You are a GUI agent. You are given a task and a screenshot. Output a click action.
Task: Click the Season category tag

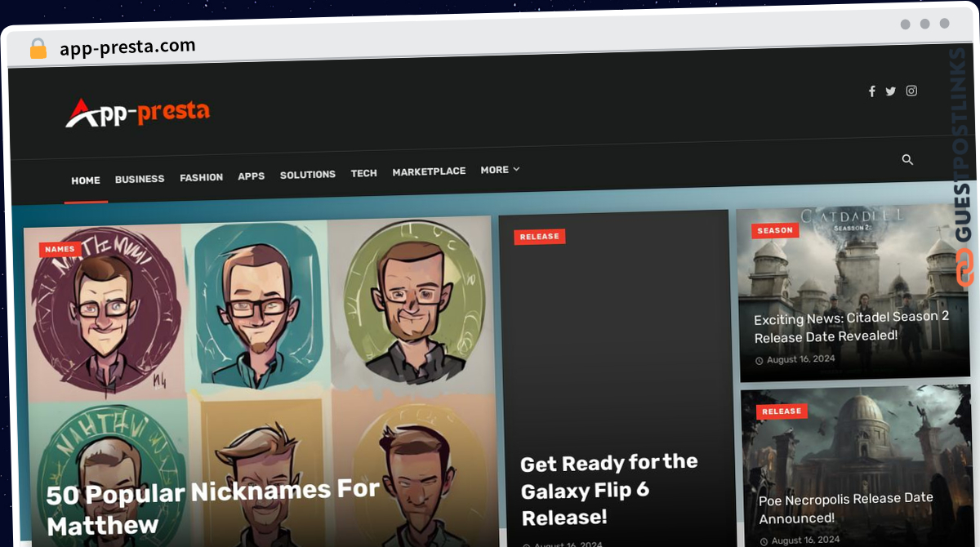pos(775,230)
